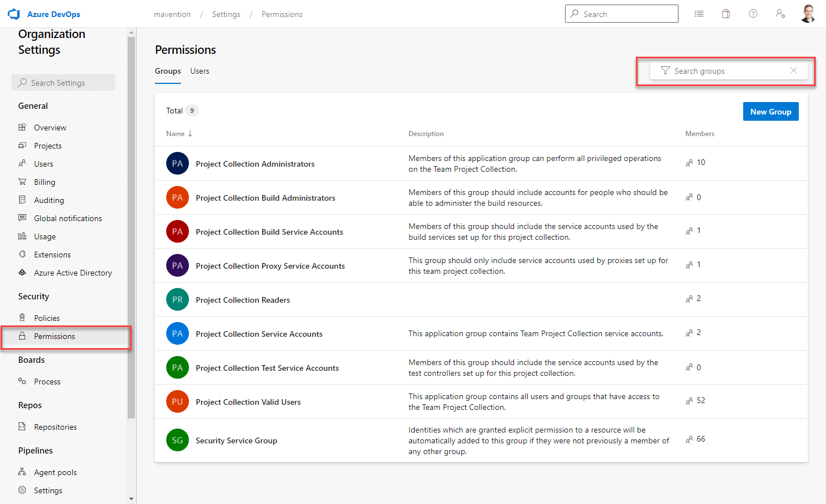Click the Billing cart icon
Viewport: 826px width, 504px height.
[22, 181]
